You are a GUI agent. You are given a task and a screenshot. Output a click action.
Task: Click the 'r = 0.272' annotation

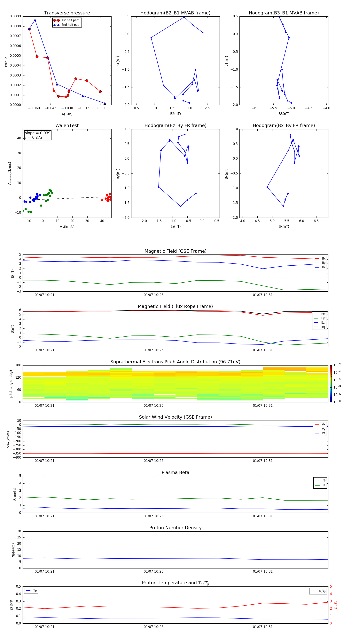click(x=34, y=137)
